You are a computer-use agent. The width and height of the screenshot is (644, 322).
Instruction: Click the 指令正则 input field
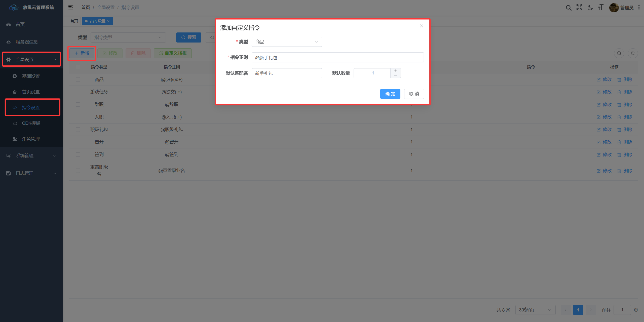tap(338, 58)
